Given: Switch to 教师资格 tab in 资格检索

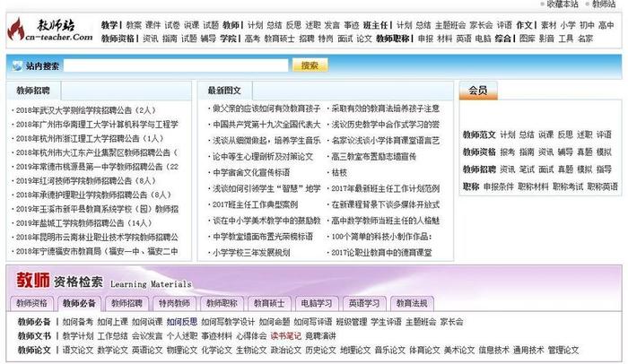Looking at the screenshot, I should 31,304.
